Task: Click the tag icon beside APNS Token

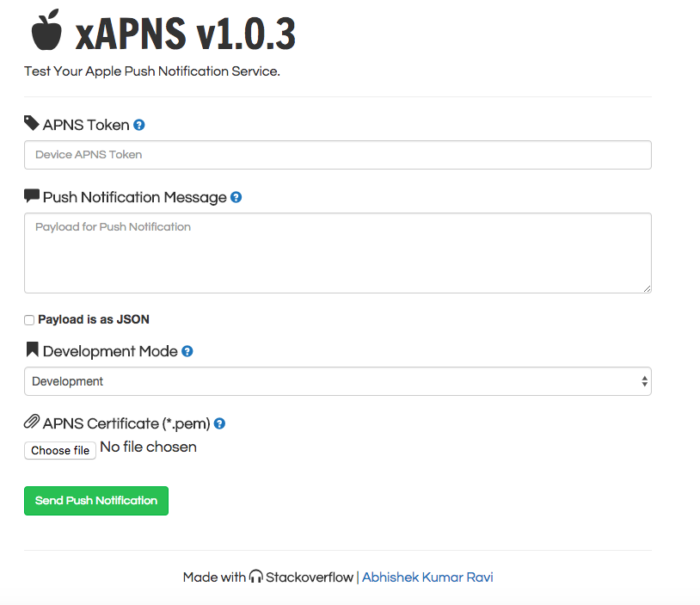Action: pos(31,123)
